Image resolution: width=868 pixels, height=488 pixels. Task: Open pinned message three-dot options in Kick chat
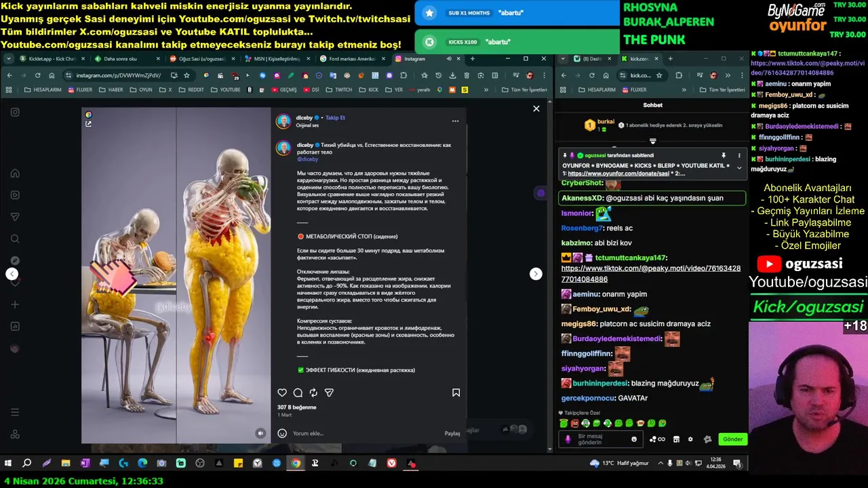point(739,156)
